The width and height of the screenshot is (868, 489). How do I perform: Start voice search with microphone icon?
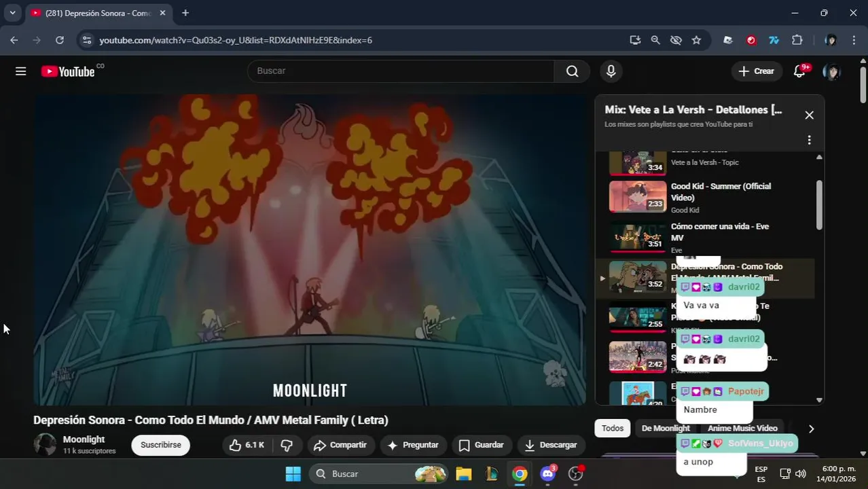click(x=611, y=71)
